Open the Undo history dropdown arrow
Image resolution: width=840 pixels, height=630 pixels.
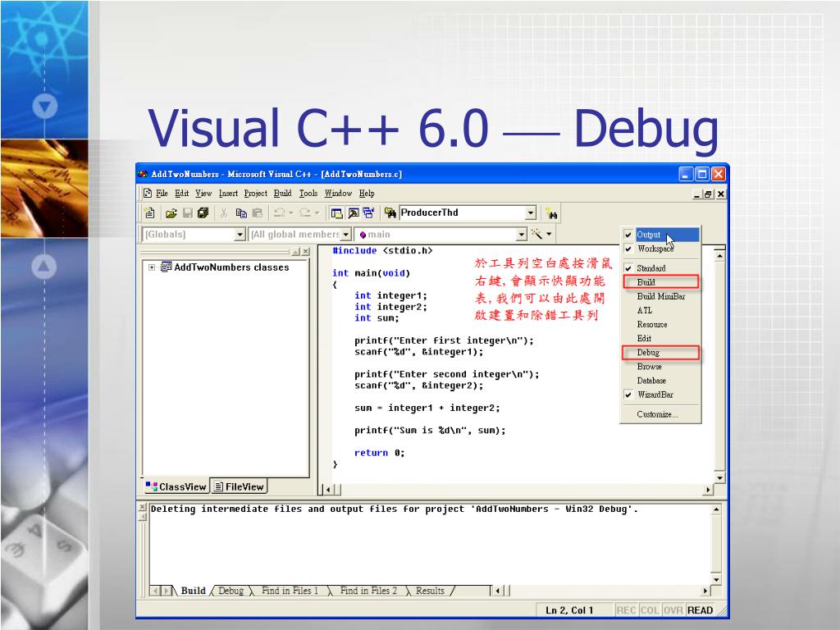click(x=291, y=213)
